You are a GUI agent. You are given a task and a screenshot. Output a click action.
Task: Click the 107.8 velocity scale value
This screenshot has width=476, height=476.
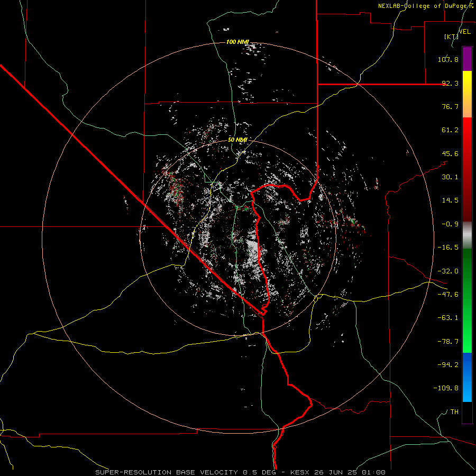click(448, 59)
